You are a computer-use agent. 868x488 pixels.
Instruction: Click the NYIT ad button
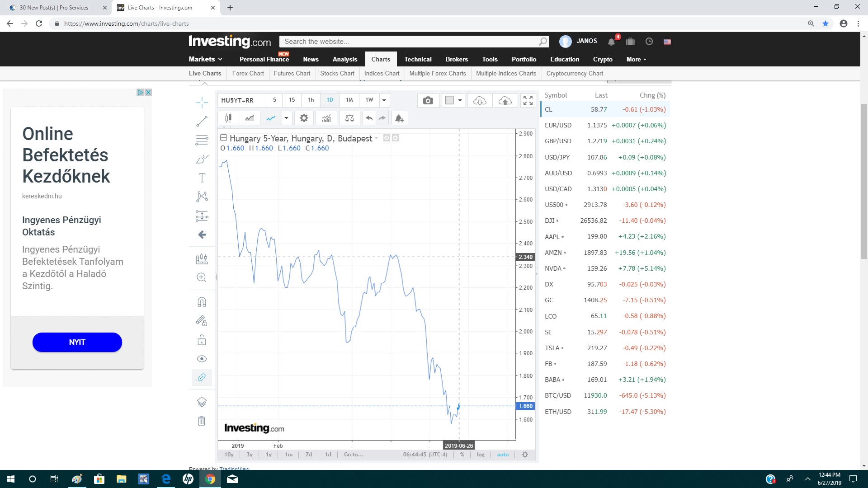(x=77, y=342)
